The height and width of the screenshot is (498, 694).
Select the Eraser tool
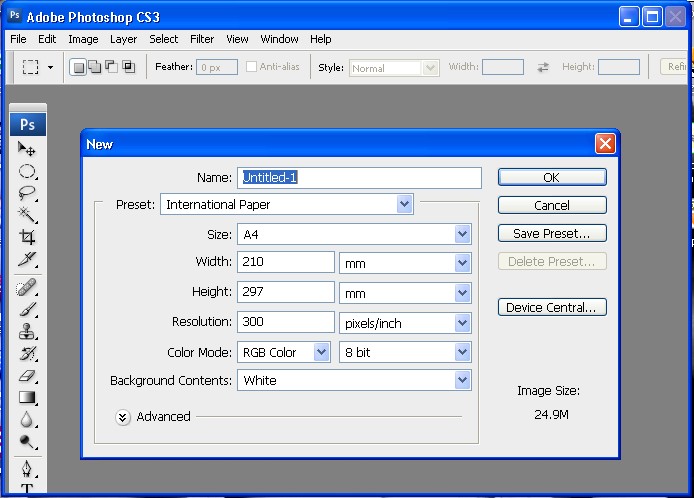point(27,376)
